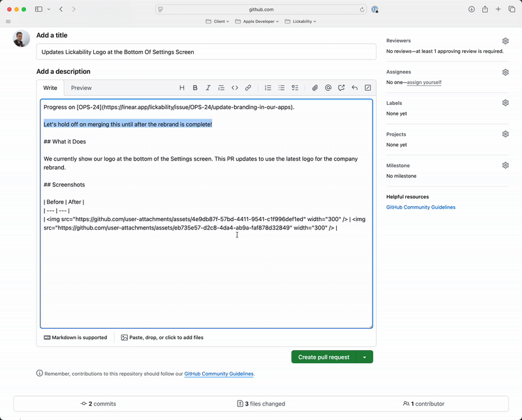Go forward in Safari history
522x420 pixels.
74,9
